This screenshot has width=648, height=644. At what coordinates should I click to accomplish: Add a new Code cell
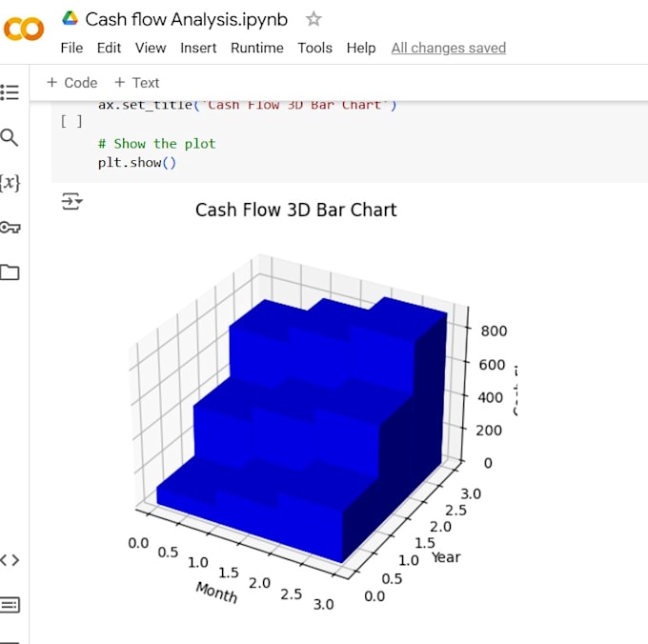[x=72, y=83]
